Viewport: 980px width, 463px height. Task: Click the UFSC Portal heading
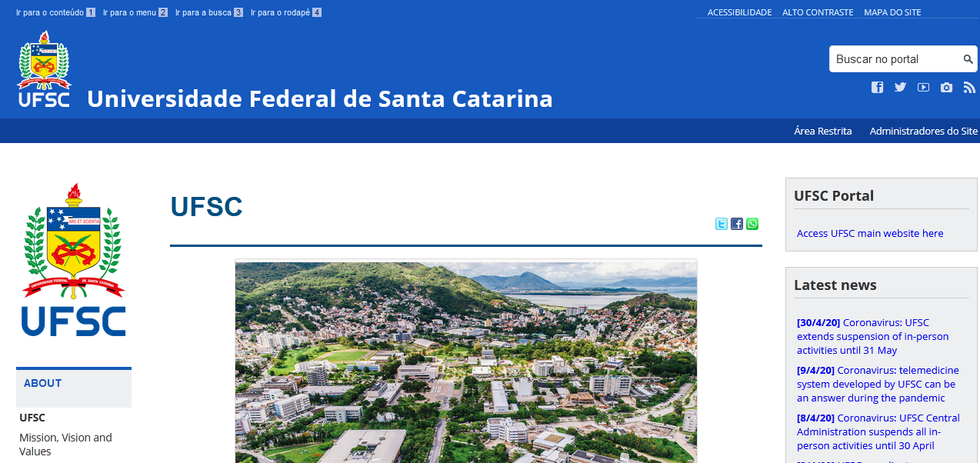834,195
